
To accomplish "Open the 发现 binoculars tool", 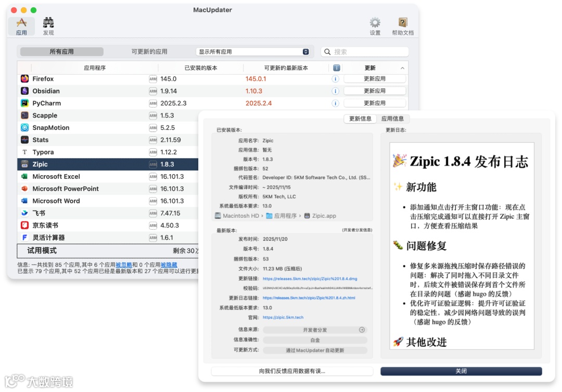I will point(48,27).
